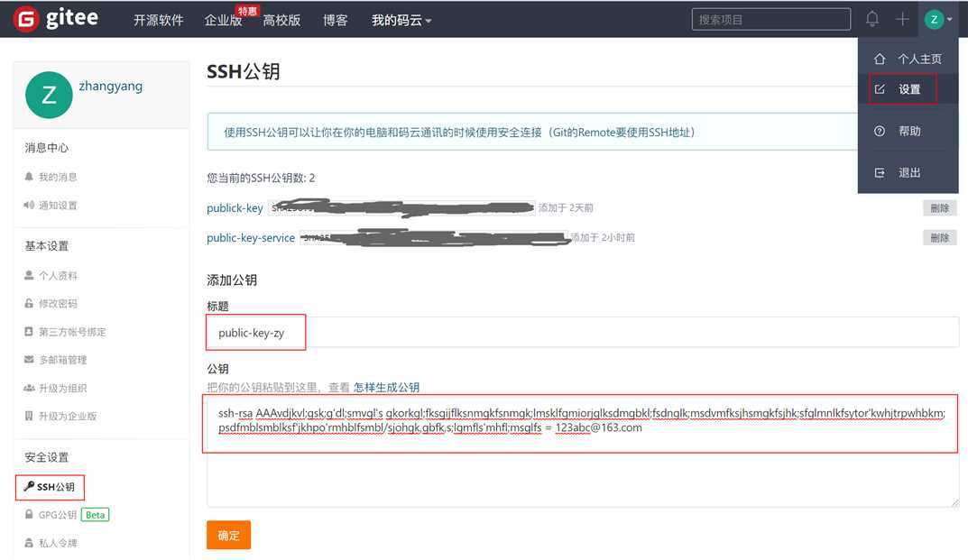This screenshot has width=968, height=560.
Task: Click the orange 确定 submit button
Action: 228,535
